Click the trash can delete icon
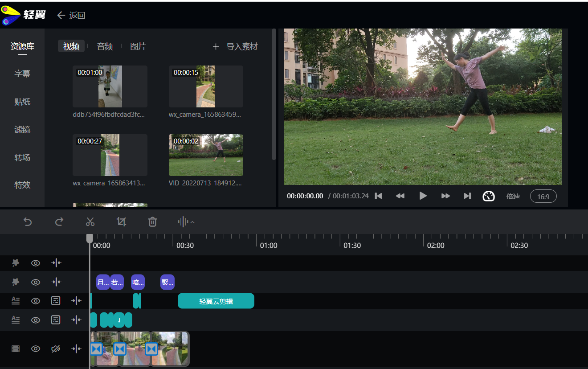The width and height of the screenshot is (588, 369). (x=152, y=221)
